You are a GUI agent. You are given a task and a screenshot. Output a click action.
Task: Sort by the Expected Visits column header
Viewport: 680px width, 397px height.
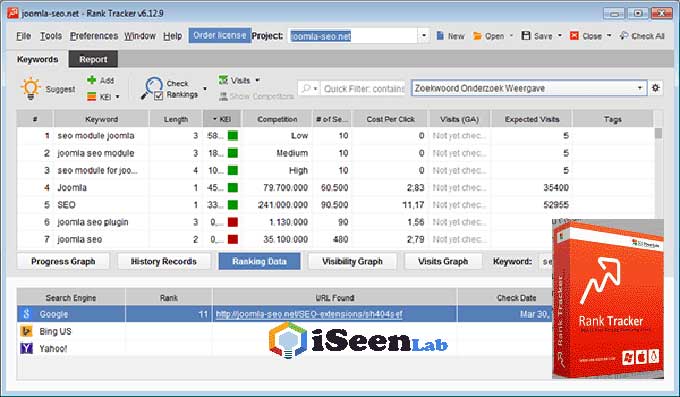[x=532, y=119]
